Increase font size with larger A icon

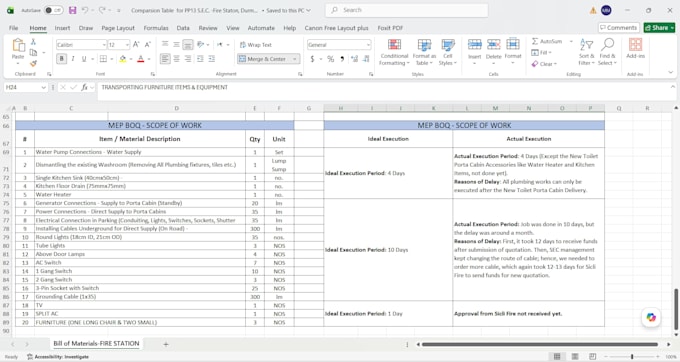(136, 44)
